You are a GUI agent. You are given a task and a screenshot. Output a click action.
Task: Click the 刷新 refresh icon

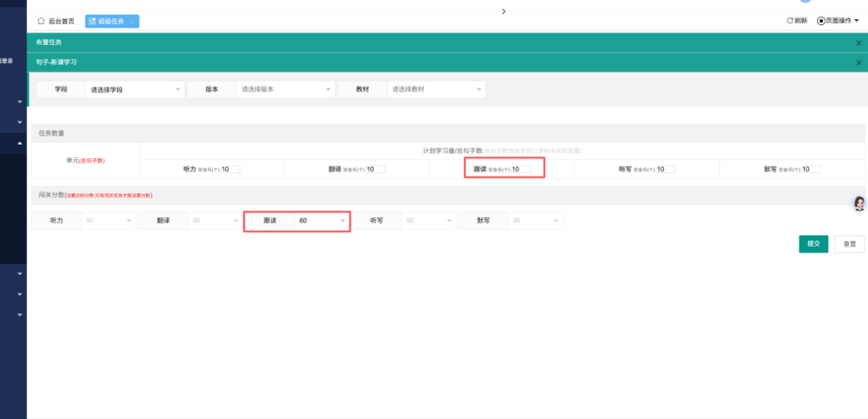[789, 21]
